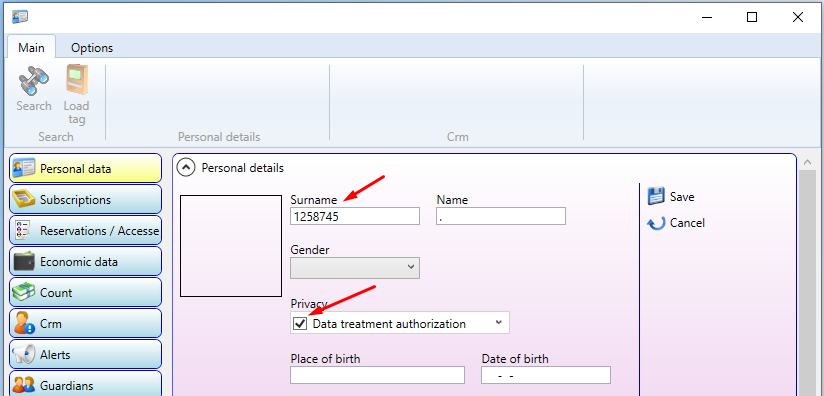824x396 pixels.
Task: Click the Save floppy disk icon
Action: [x=656, y=197]
